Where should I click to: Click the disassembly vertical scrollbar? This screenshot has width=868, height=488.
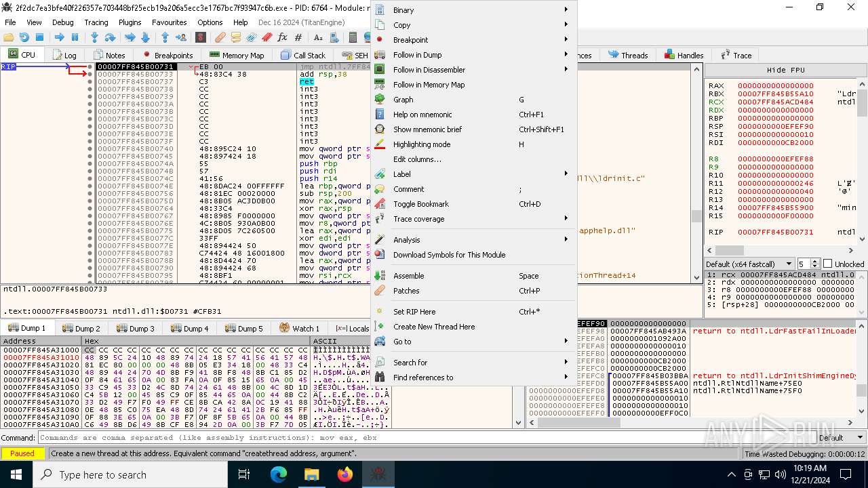696,172
